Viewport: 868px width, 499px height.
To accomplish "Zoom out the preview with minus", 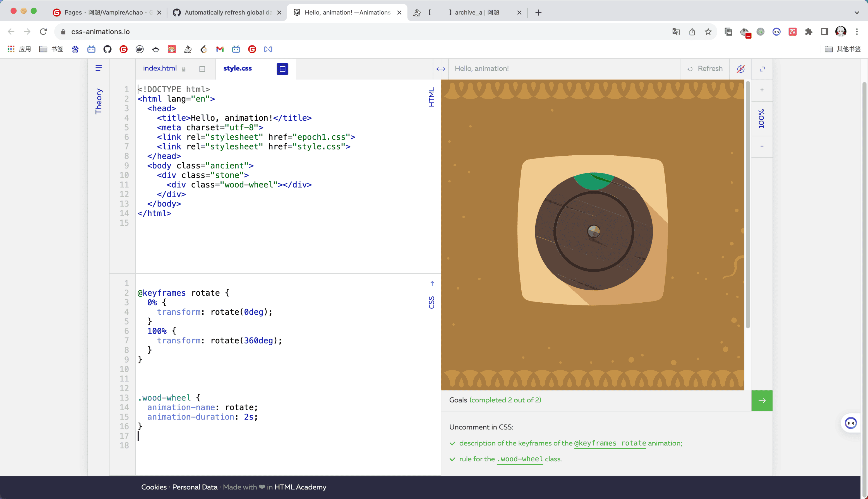I will click(762, 146).
